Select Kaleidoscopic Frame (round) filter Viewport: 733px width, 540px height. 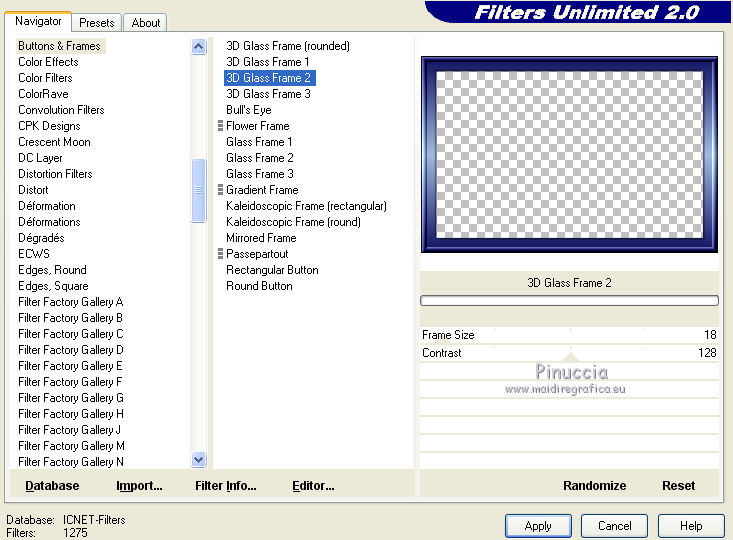(294, 222)
